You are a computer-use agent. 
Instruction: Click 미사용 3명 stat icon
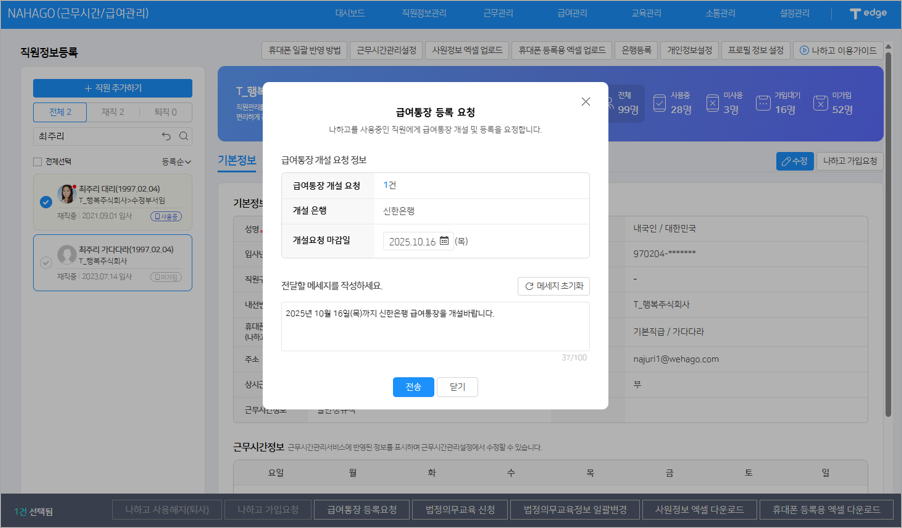point(712,104)
